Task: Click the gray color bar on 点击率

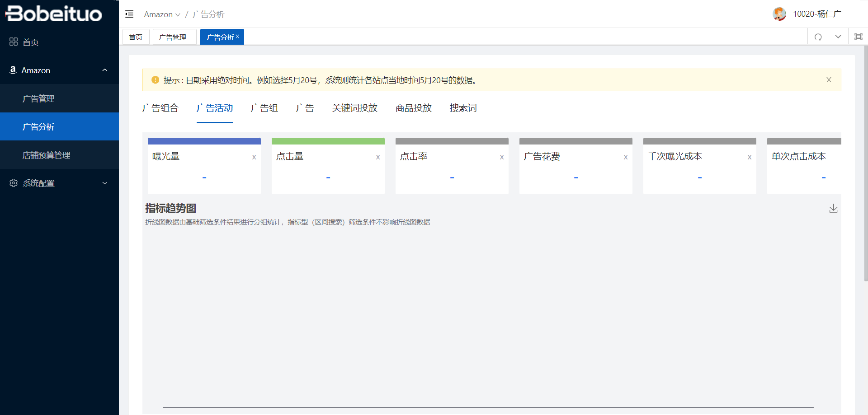Action: (452, 141)
